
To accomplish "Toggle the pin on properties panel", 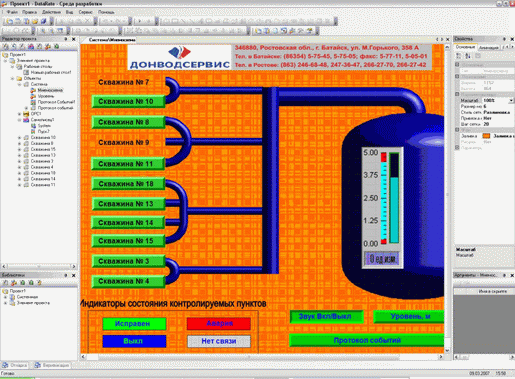I will click(x=504, y=39).
